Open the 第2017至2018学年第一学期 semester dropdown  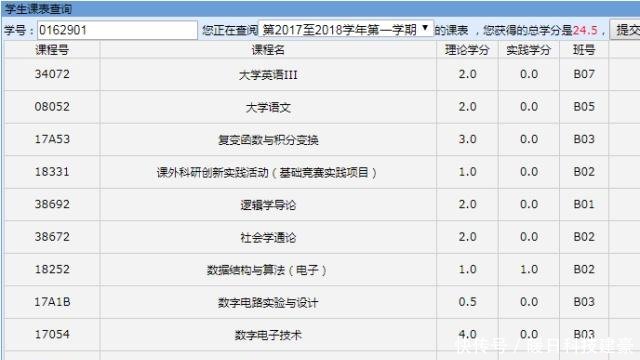pos(346,29)
